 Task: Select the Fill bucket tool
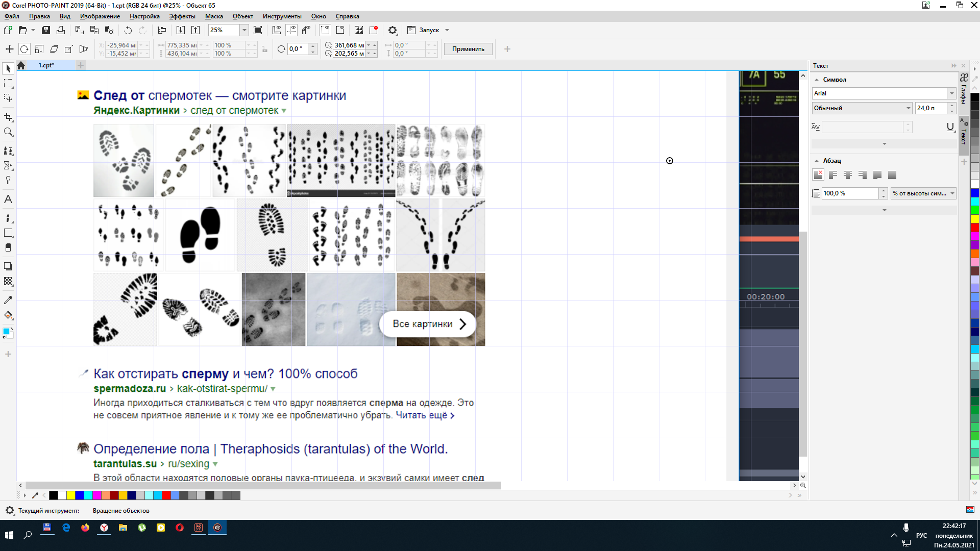pyautogui.click(x=8, y=315)
